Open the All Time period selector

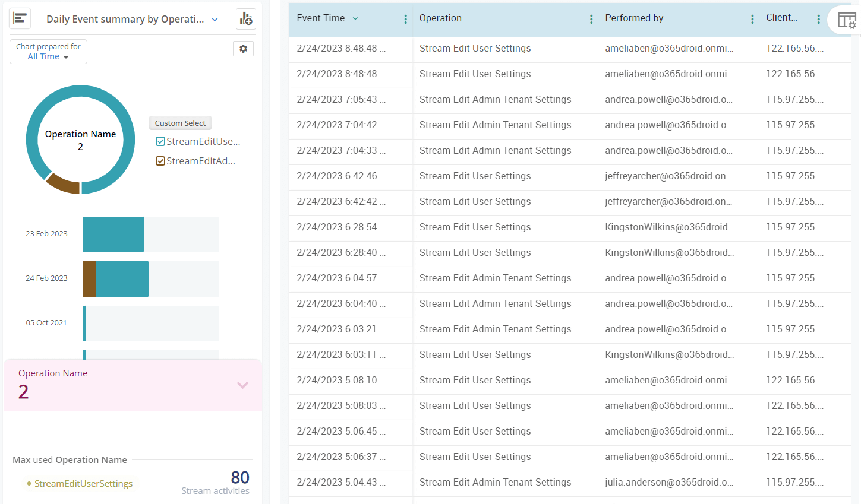coord(48,55)
